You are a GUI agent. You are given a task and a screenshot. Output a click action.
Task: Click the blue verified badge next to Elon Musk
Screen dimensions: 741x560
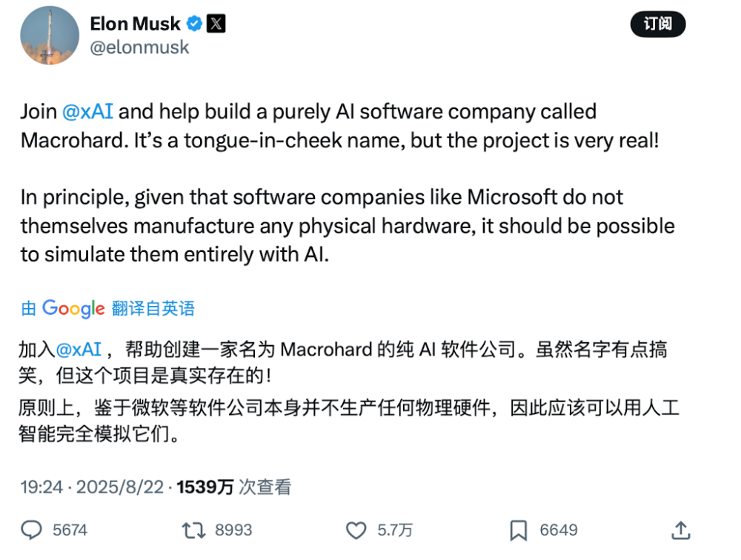point(194,23)
